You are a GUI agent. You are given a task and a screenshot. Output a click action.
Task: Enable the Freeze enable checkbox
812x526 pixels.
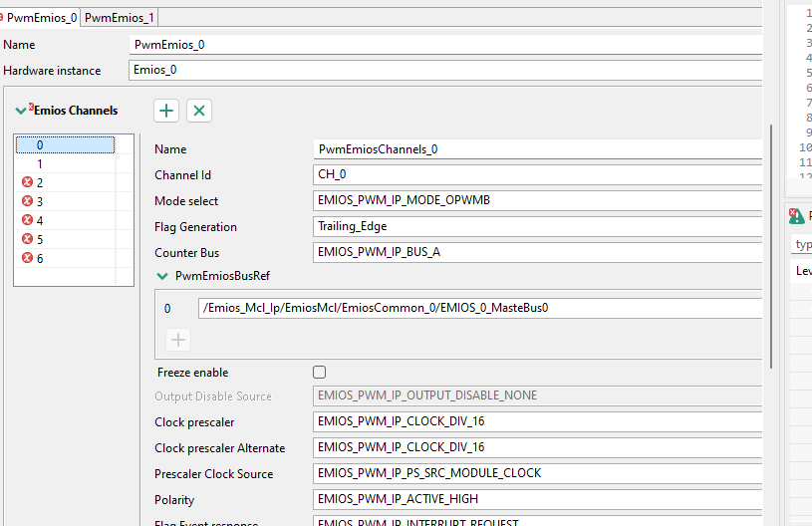320,373
